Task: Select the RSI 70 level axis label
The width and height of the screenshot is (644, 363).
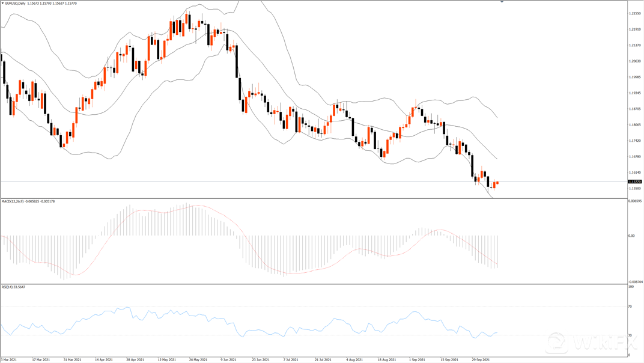Action: click(630, 307)
